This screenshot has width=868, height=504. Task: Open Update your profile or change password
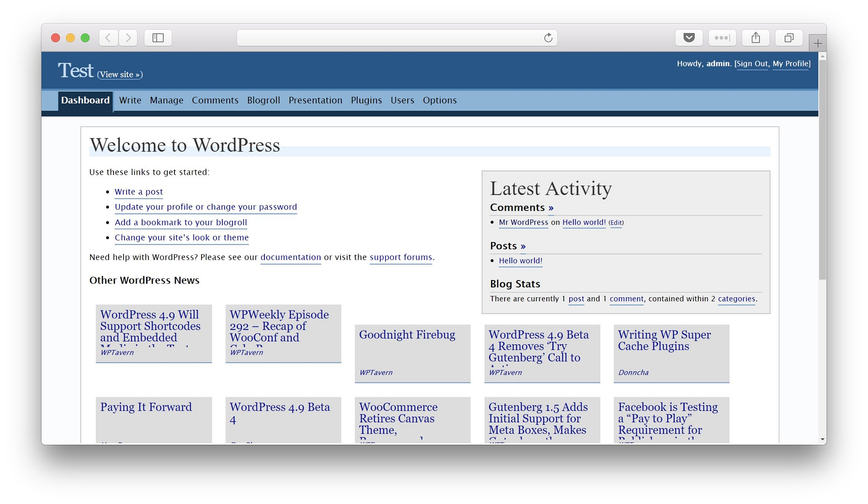206,207
